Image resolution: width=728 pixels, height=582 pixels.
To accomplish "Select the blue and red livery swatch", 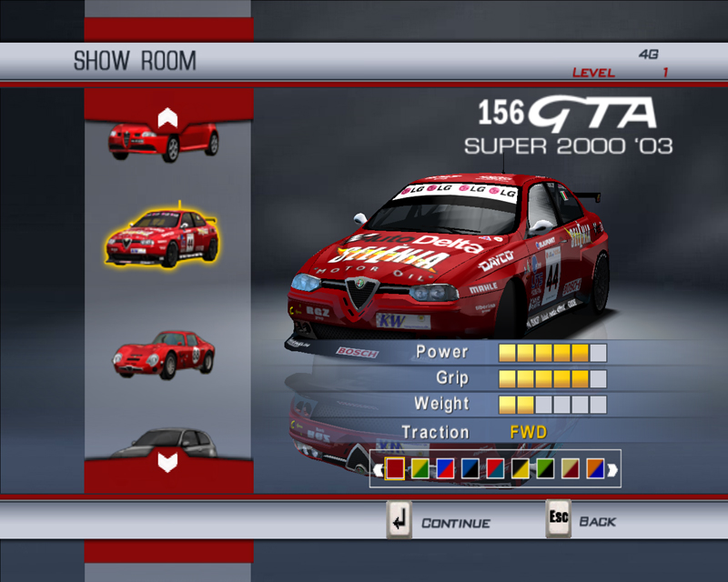I will (x=445, y=468).
